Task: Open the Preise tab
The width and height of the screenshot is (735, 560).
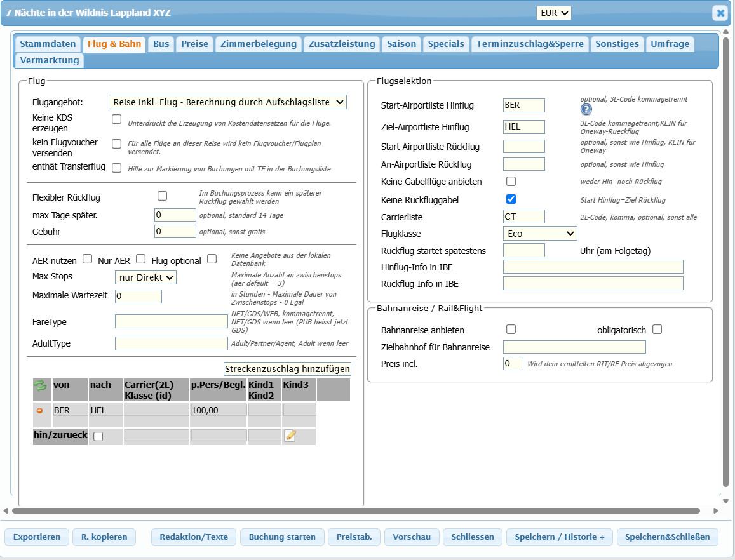Action: click(194, 44)
